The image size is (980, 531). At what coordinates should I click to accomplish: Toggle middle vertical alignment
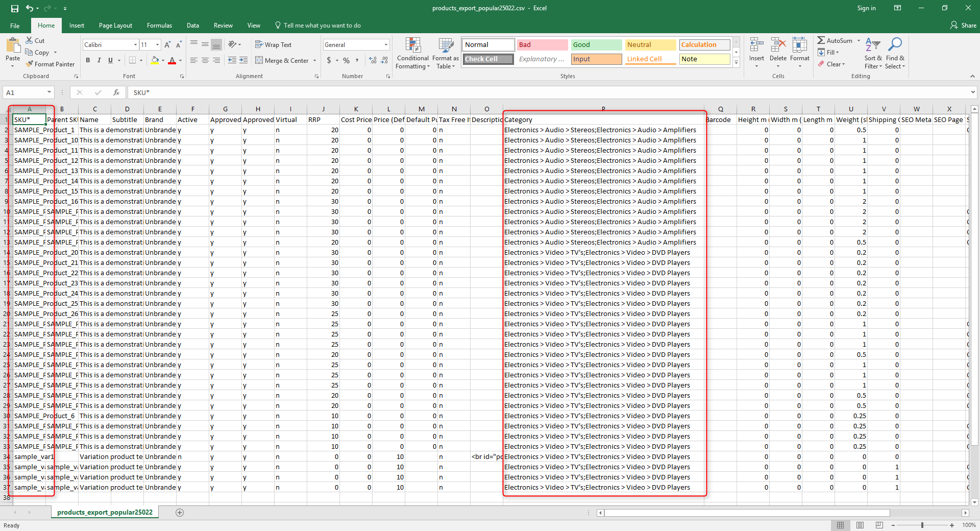205,44
